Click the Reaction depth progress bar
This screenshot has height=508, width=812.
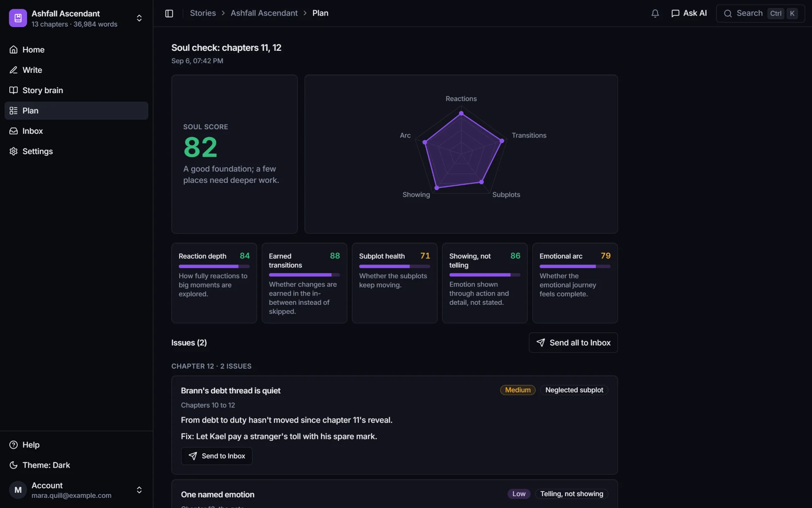[x=214, y=266]
